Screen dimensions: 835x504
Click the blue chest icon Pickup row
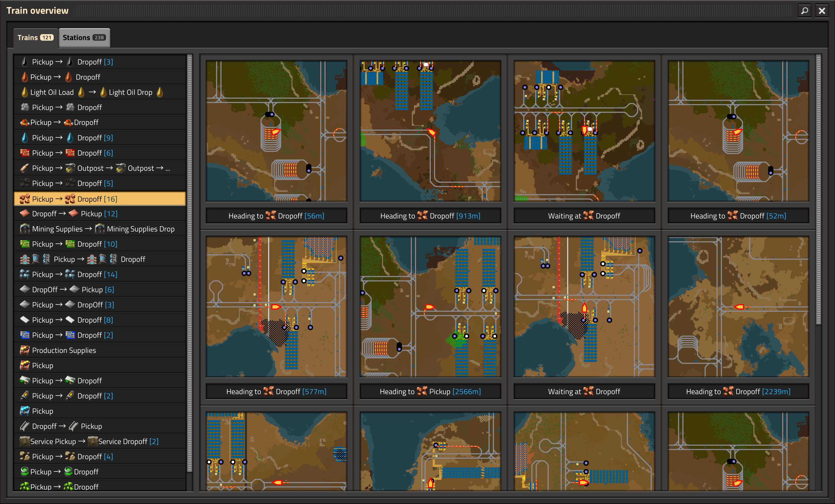[24, 411]
